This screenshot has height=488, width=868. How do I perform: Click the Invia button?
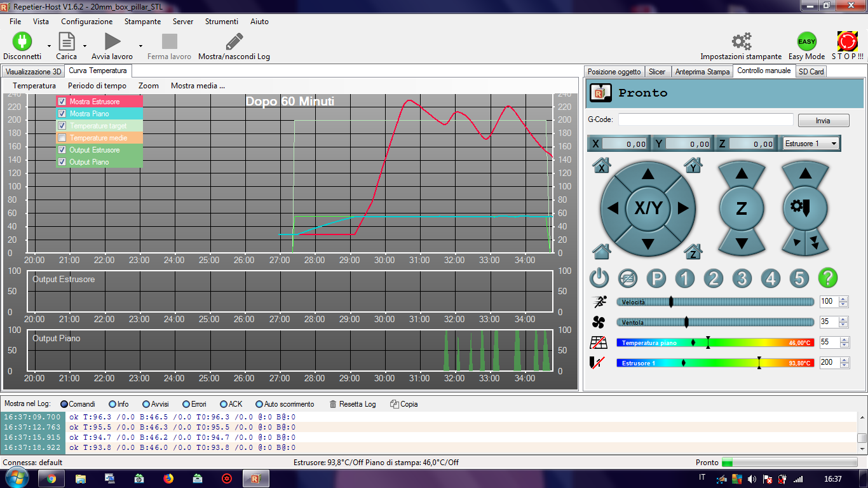pyautogui.click(x=823, y=121)
